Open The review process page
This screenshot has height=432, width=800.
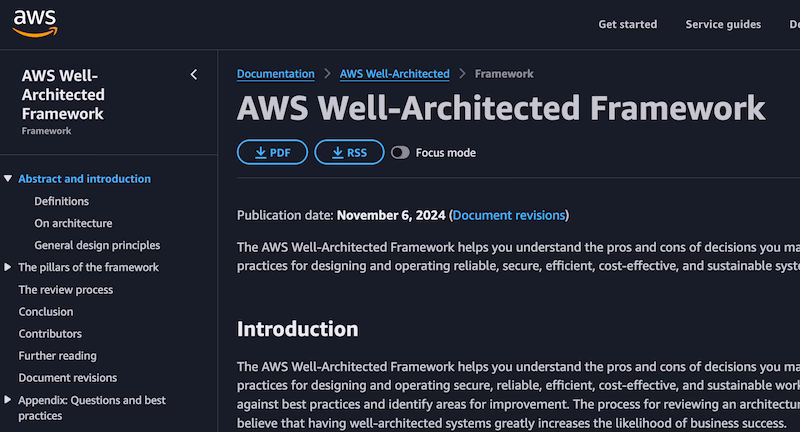click(65, 289)
